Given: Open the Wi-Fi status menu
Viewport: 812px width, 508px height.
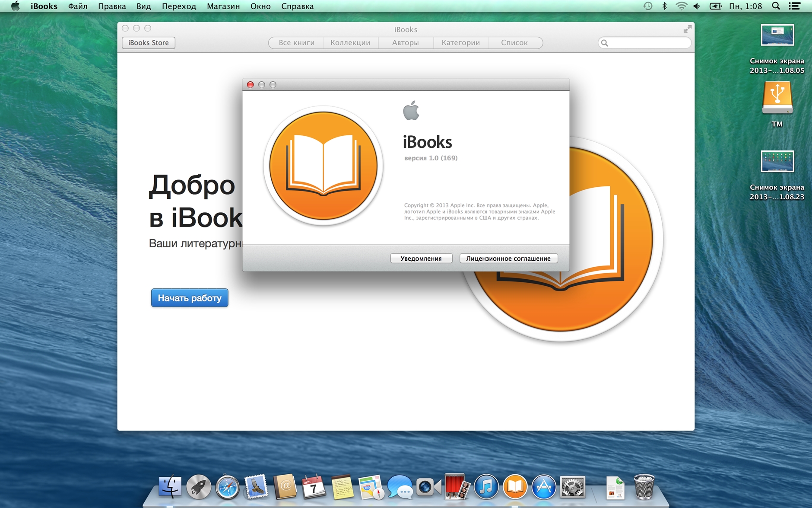Looking at the screenshot, I should click(681, 6).
